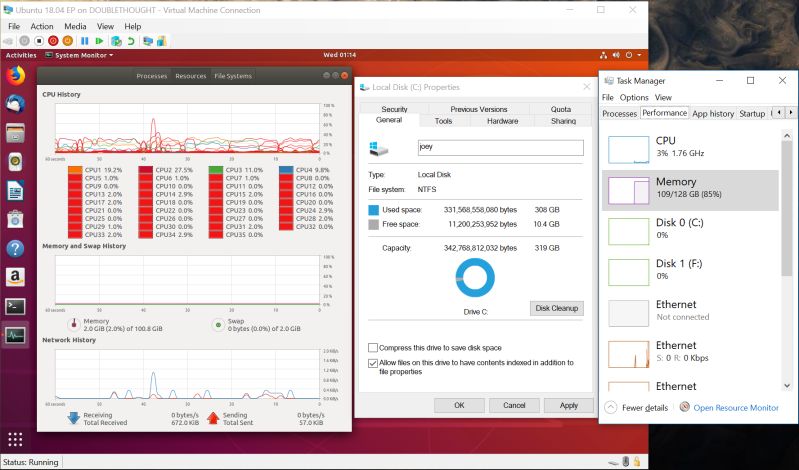Viewport: 799px width, 470px height.
Task: Click the power icon in Ubuntu top bar
Action: (629, 55)
